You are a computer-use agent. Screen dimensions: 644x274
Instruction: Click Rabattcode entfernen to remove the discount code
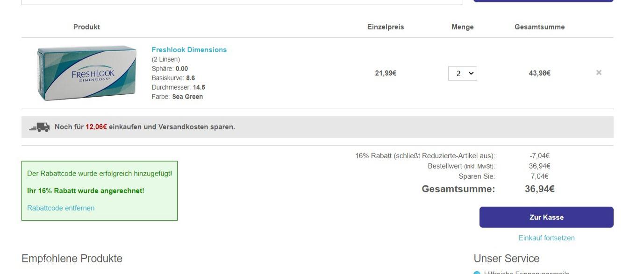(x=61, y=208)
